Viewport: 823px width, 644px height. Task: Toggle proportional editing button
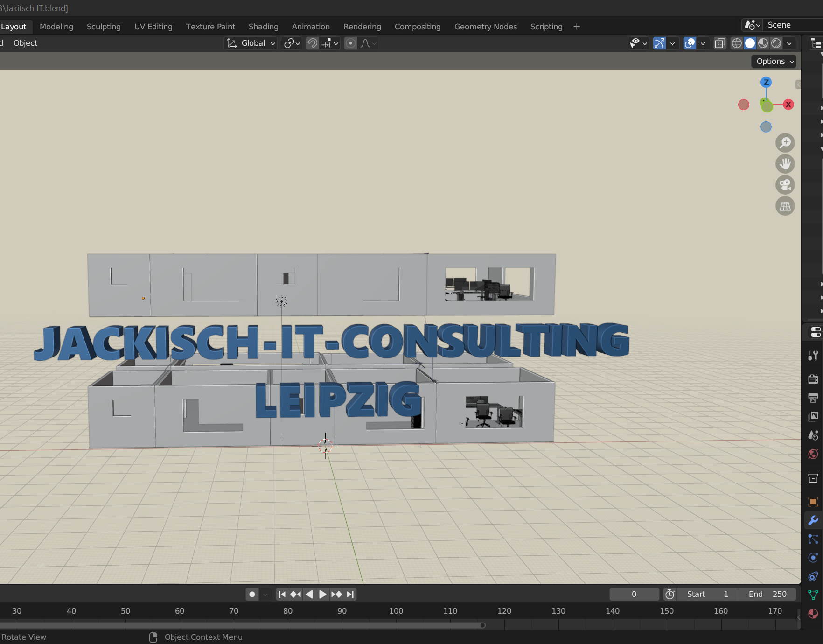[x=350, y=43]
